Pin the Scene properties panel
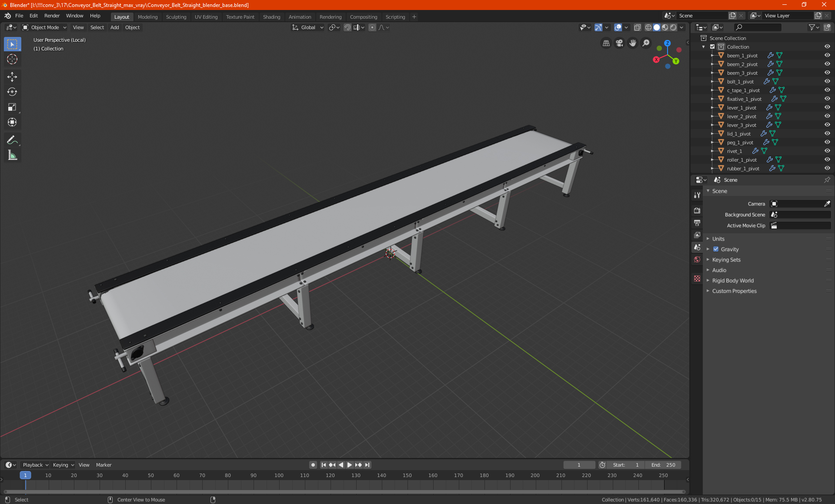Screen dimensions: 835x504 [827, 180]
